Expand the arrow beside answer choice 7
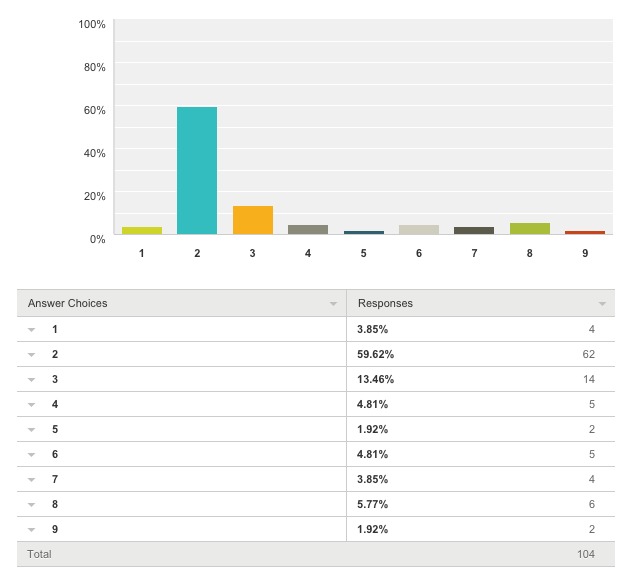 click(32, 480)
